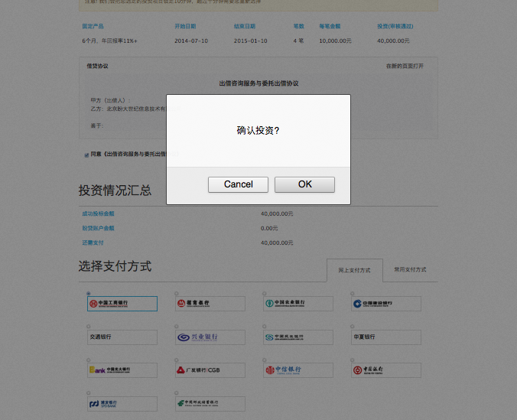Image resolution: width=517 pixels, height=420 pixels.
Task: Select the 华夏银行 payment option
Action: pyautogui.click(x=386, y=337)
